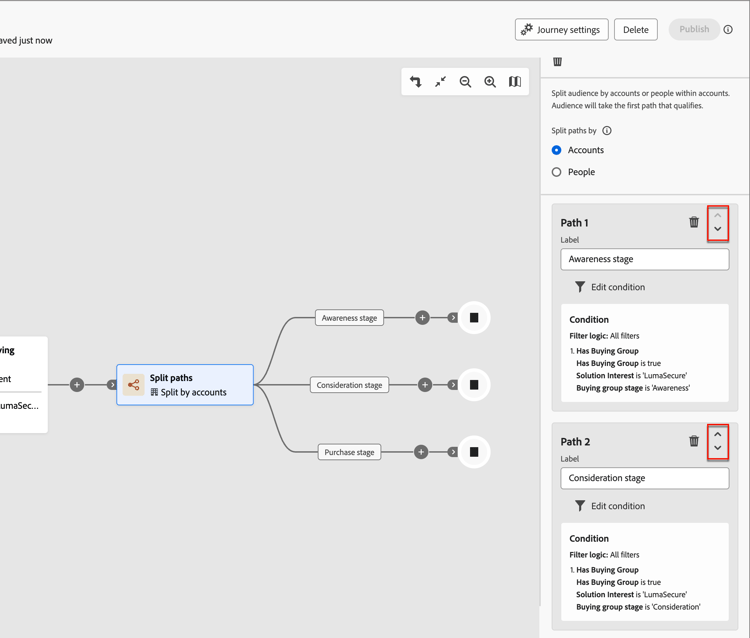Click the fit-to-screen collapse arrows icon

[441, 82]
